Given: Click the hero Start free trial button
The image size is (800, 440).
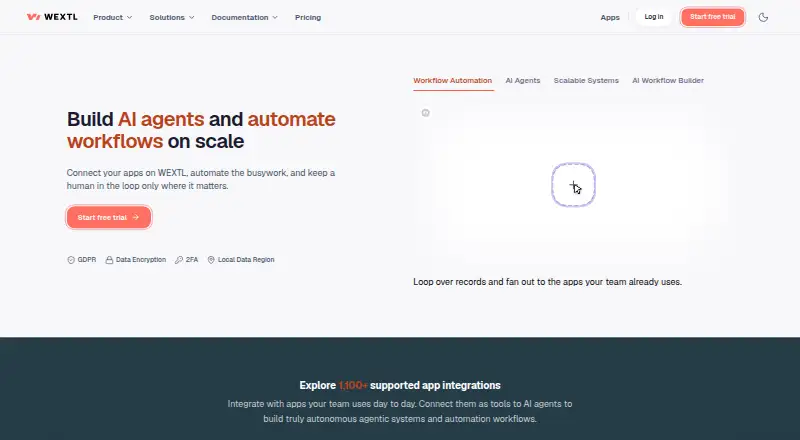Looking at the screenshot, I should point(109,217).
